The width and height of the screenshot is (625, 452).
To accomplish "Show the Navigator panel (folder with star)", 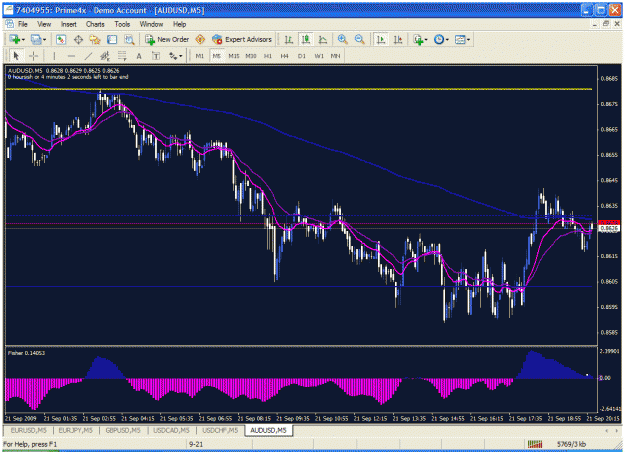I will click(95, 39).
